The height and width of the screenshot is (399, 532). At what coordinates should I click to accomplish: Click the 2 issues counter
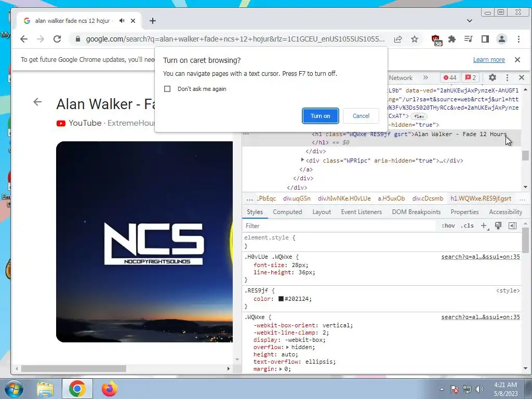[x=470, y=78]
